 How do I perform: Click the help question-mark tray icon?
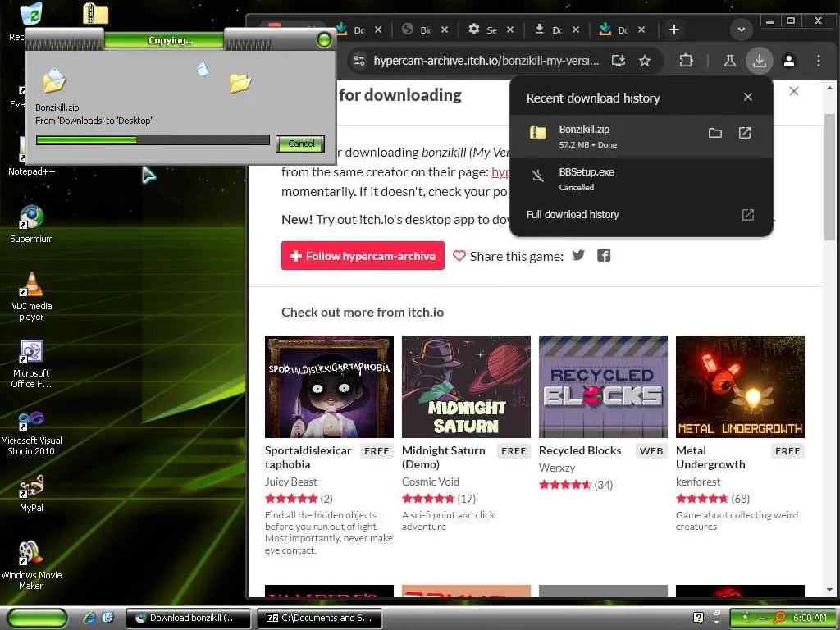click(698, 618)
